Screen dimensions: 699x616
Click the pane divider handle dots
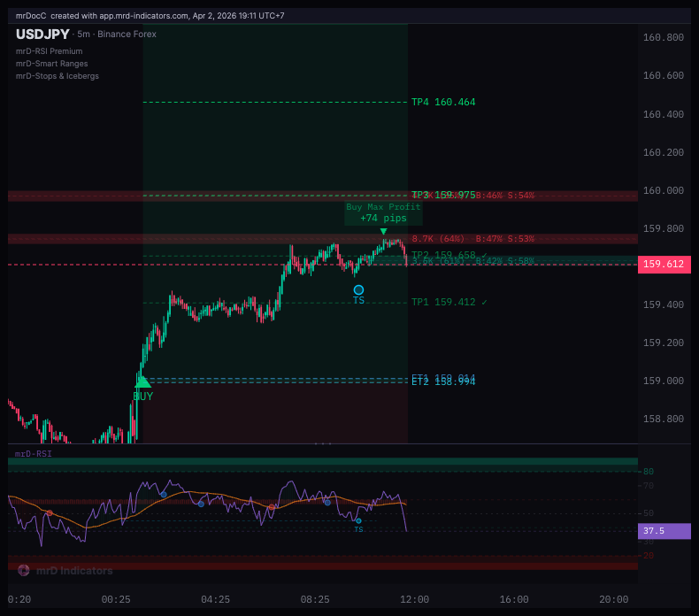pyautogui.click(x=323, y=443)
